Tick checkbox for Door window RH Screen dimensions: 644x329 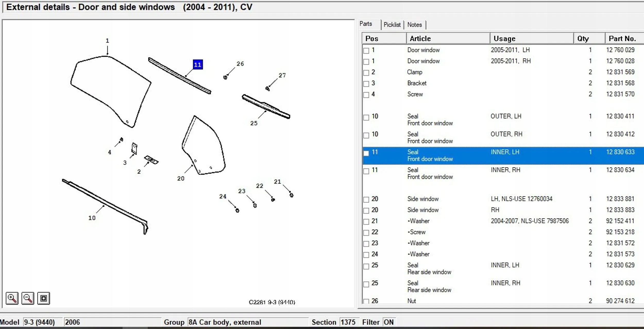[x=366, y=62]
